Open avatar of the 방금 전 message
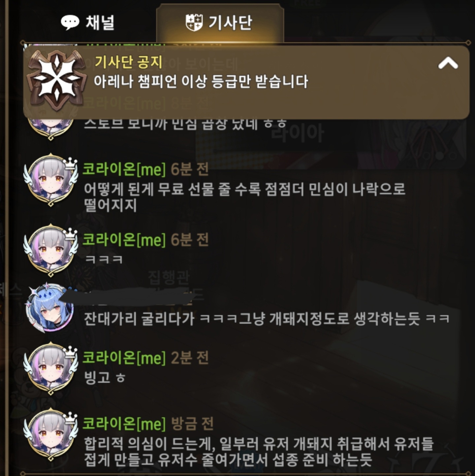Image resolution: width=475 pixels, height=476 pixels. [x=50, y=434]
